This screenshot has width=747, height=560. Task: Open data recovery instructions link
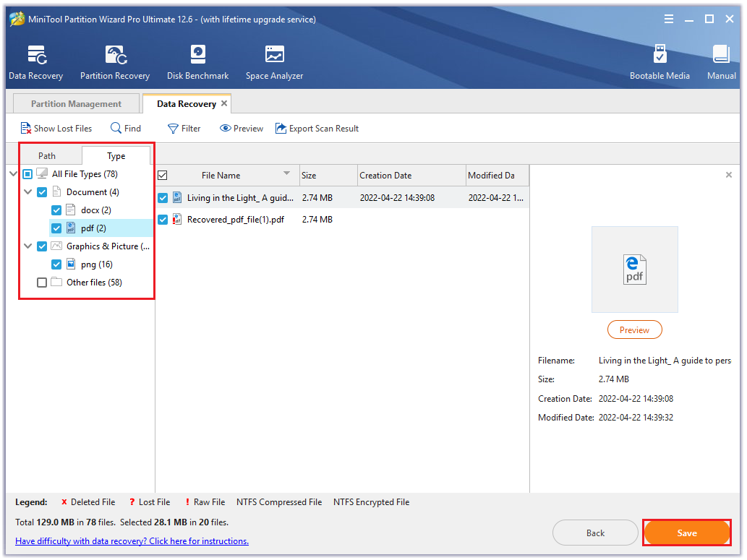click(132, 541)
